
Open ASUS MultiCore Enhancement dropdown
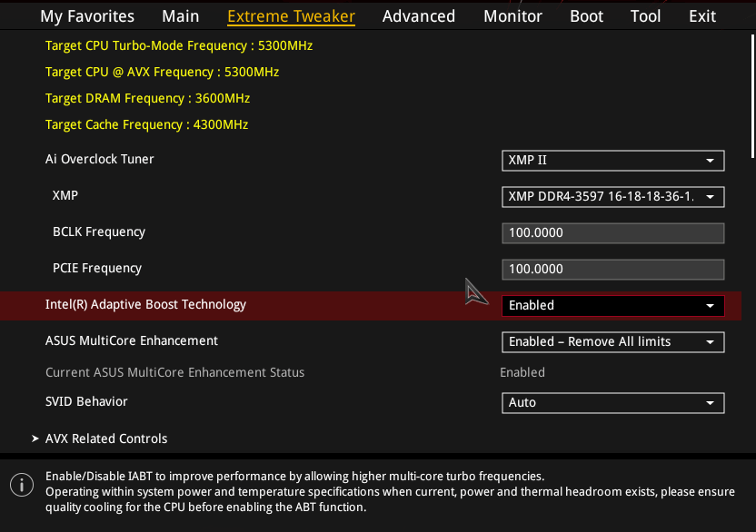pyautogui.click(x=612, y=342)
